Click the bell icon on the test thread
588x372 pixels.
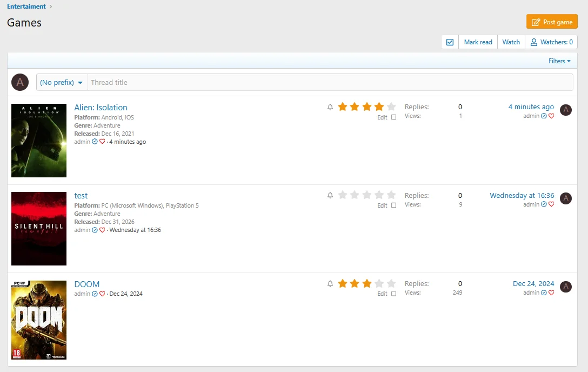click(x=330, y=195)
